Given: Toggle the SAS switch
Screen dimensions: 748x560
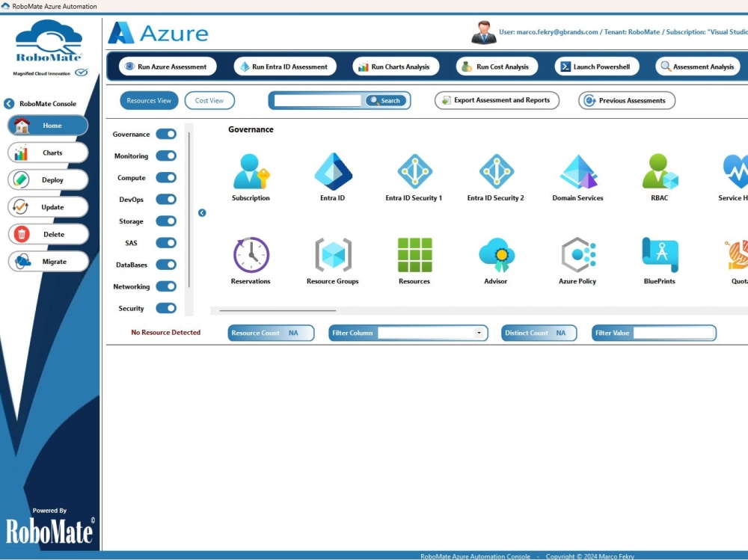Looking at the screenshot, I should [x=166, y=243].
